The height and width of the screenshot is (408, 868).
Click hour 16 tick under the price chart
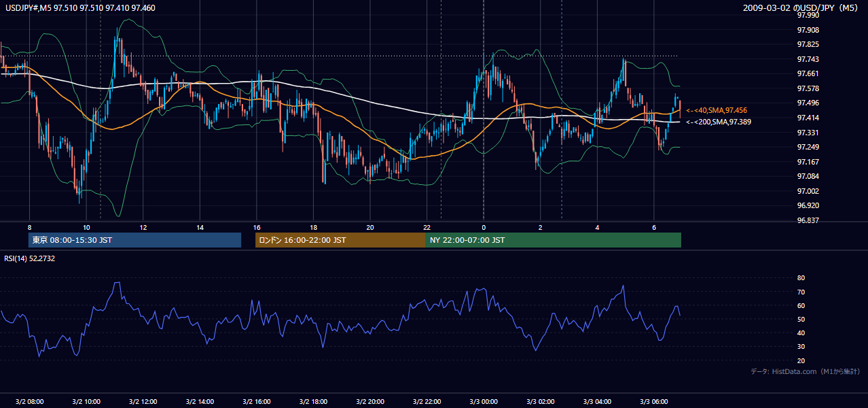point(256,227)
